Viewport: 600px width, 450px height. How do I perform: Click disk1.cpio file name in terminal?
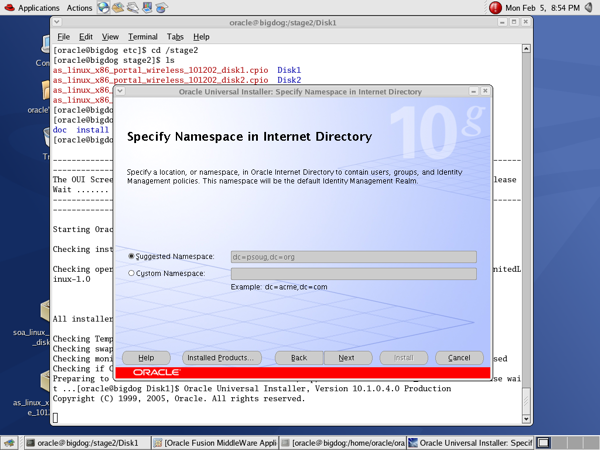pyautogui.click(x=160, y=70)
